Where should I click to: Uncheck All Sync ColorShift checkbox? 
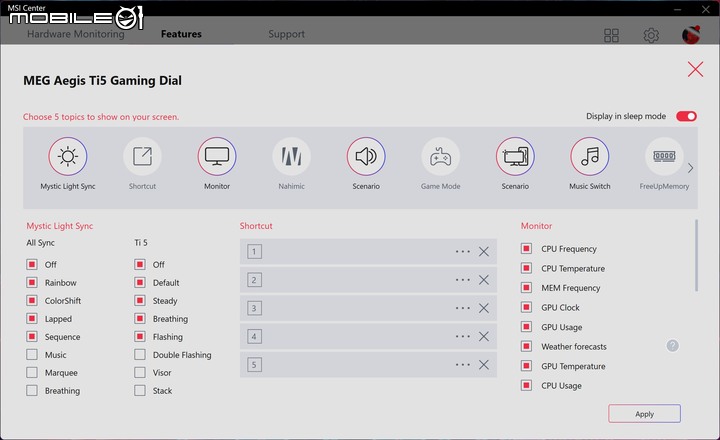[32, 301]
